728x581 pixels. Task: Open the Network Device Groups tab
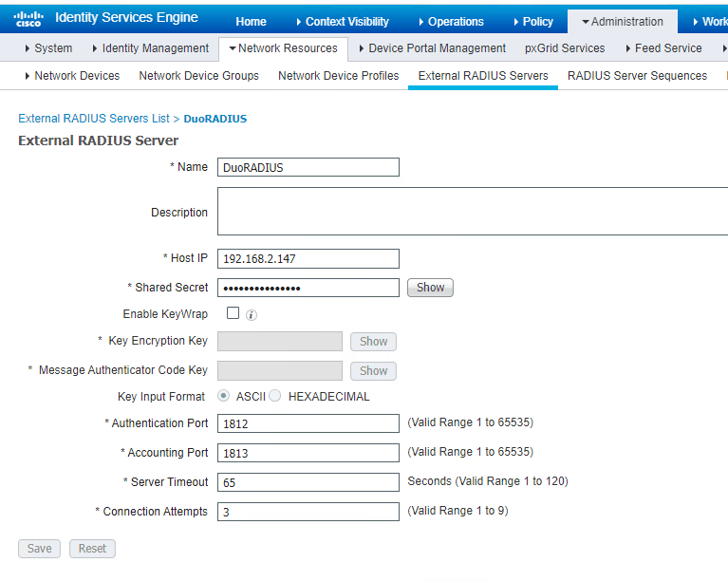point(198,76)
